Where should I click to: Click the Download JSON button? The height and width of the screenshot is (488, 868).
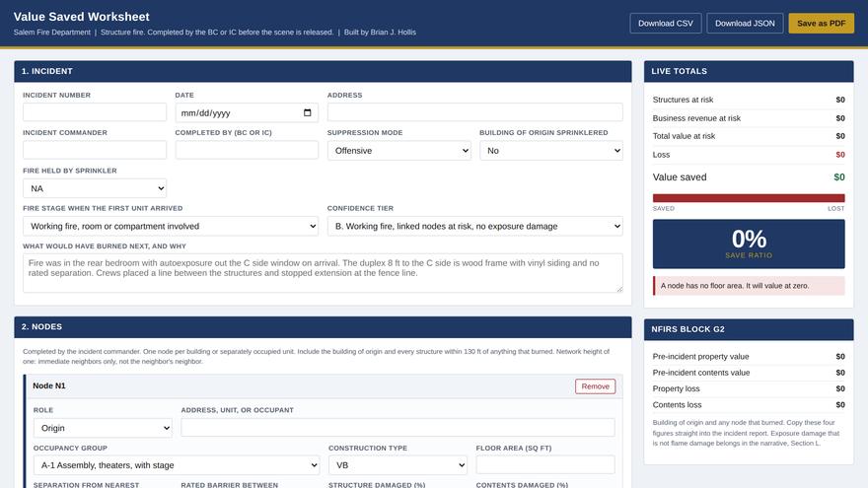745,24
